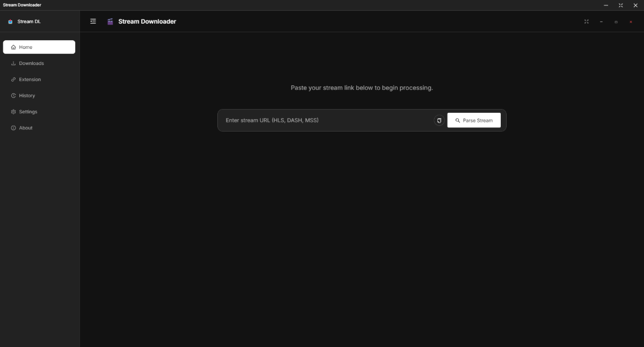The image size is (644, 347).
Task: Go to Downloads in the sidebar
Action: [39, 63]
